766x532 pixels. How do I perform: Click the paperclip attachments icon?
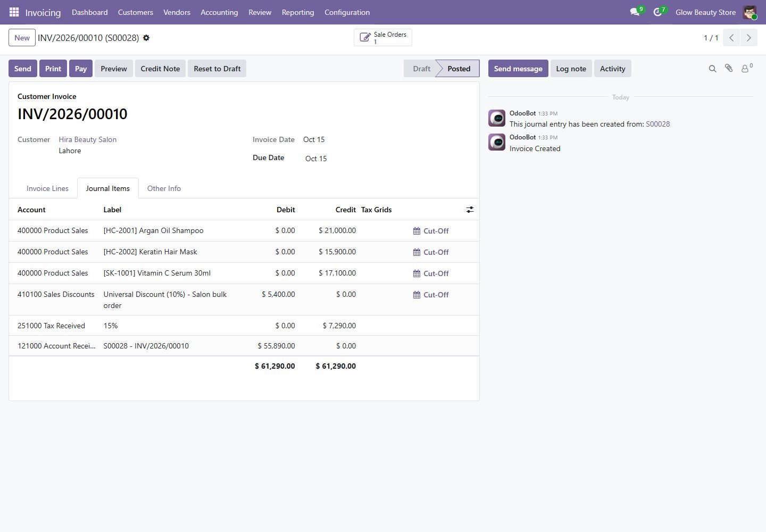pos(729,68)
